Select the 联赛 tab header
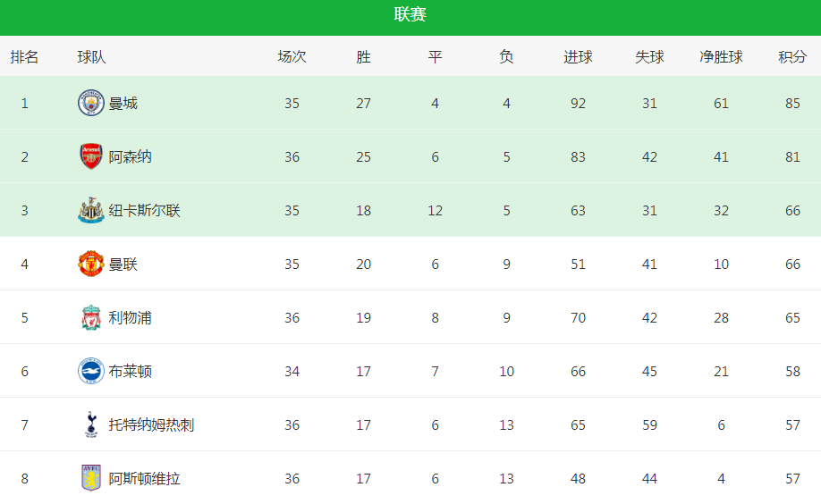The height and width of the screenshot is (504, 821). tap(410, 14)
